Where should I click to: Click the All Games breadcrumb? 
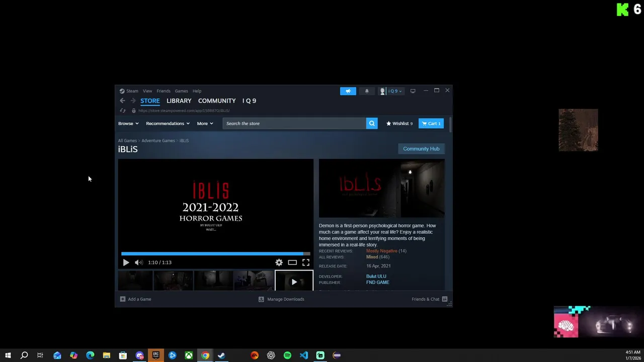(x=127, y=141)
